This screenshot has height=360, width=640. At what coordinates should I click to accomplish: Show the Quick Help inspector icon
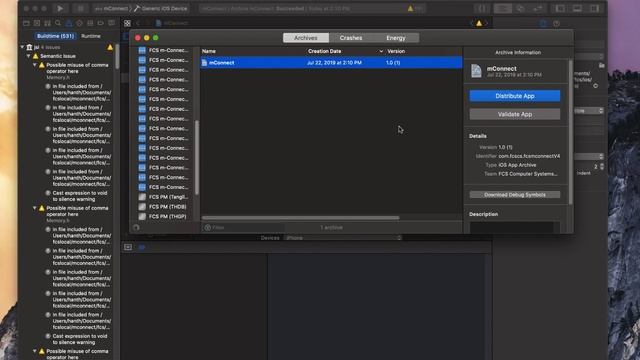click(x=556, y=23)
